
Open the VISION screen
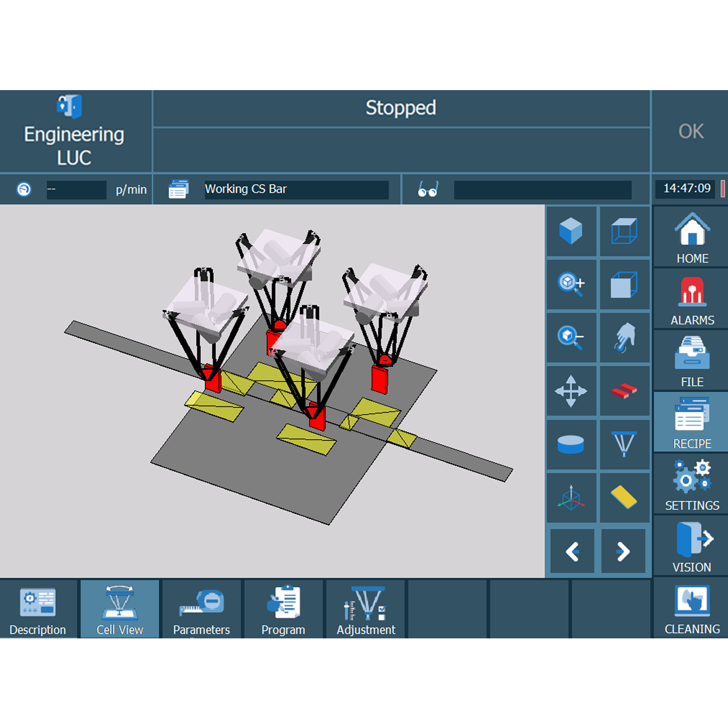pyautogui.click(x=692, y=546)
